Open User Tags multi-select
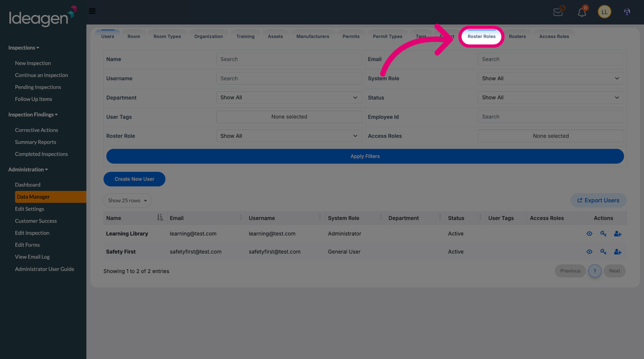The image size is (644, 359). 289,117
